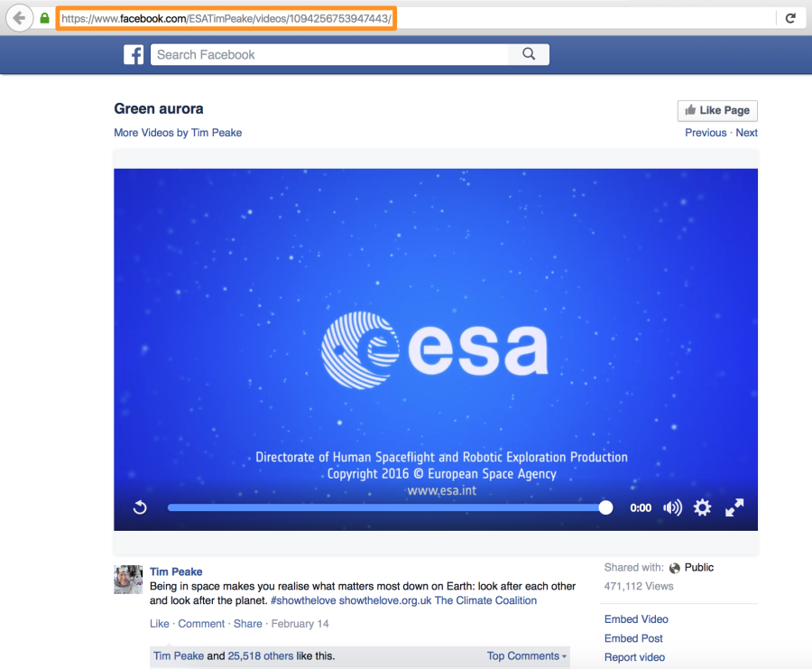Click the address bar URL
The image size is (812, 669).
point(226,19)
